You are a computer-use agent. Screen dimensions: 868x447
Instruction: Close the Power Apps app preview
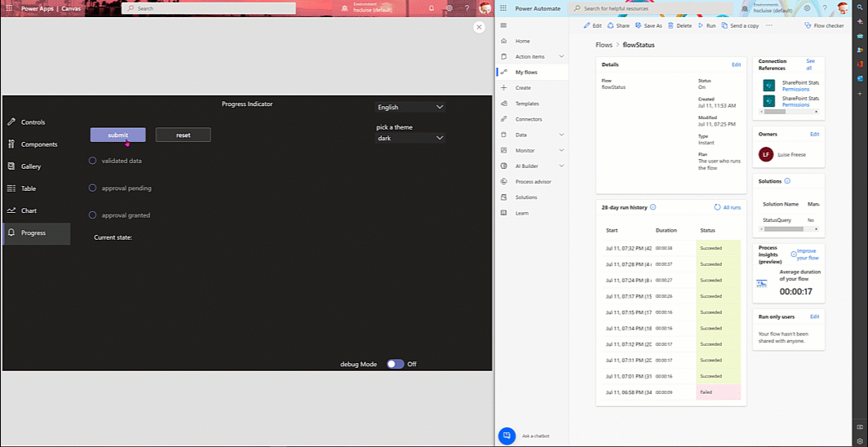pos(480,27)
